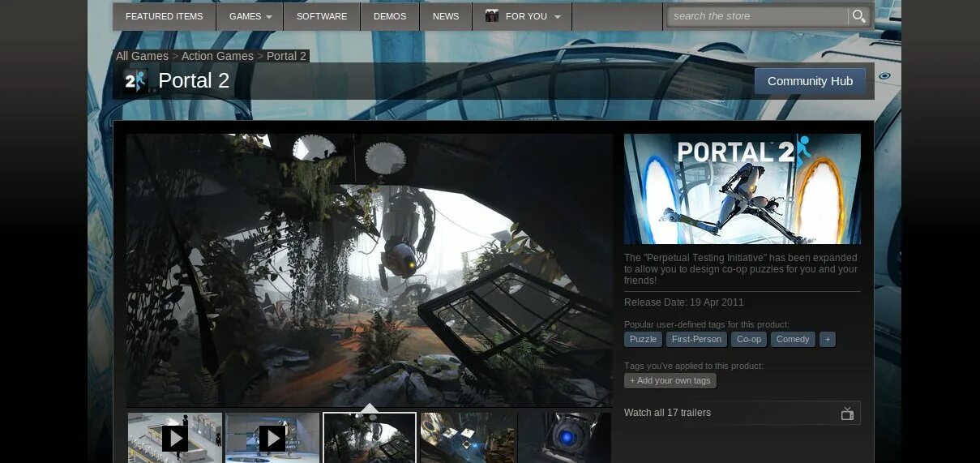Select the highlighted overgrown chamber screenshot thumbnail
Screen dimensions: 980x463
(370, 438)
